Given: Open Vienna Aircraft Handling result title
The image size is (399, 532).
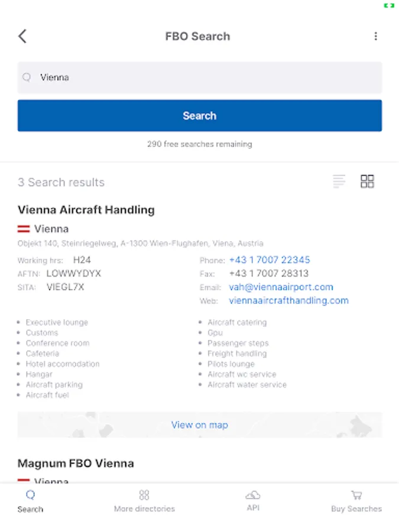Looking at the screenshot, I should click(x=86, y=210).
